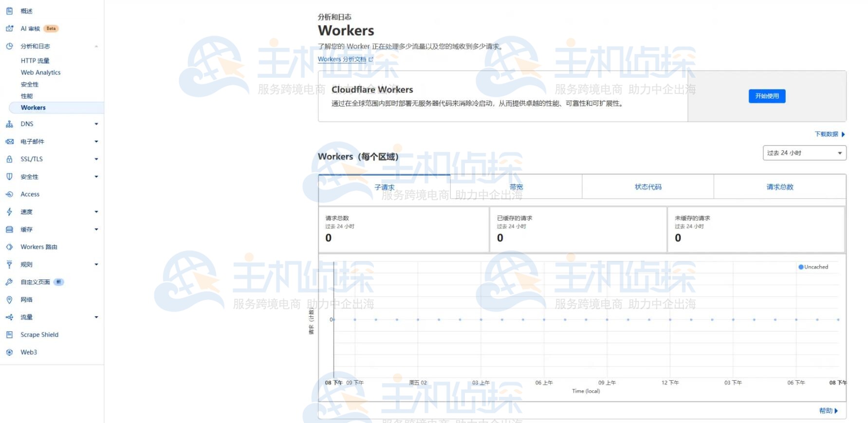Expand the Caching menu arrow

[x=96, y=229]
